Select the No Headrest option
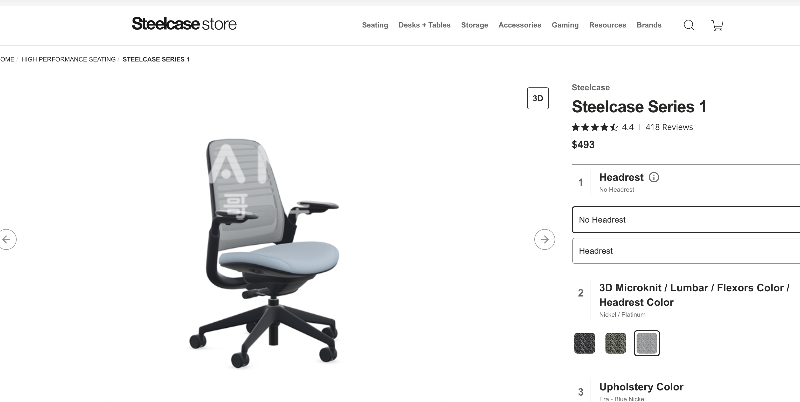 [686, 220]
